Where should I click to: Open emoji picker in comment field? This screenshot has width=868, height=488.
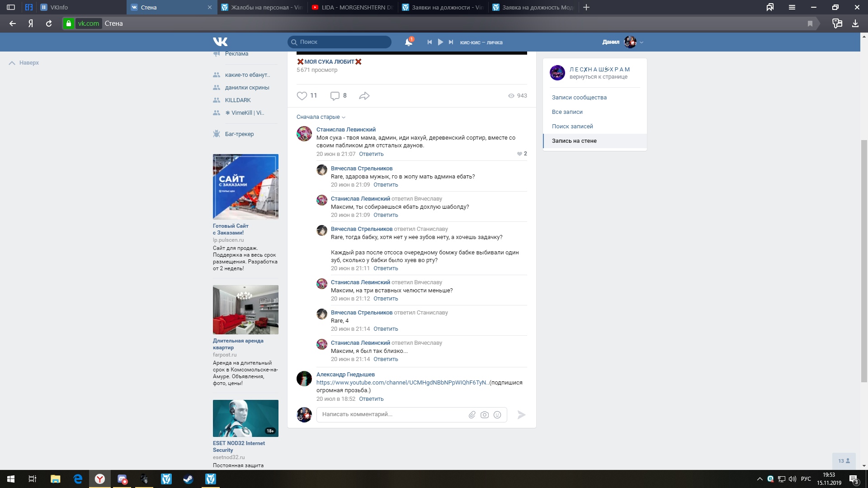[x=497, y=415]
